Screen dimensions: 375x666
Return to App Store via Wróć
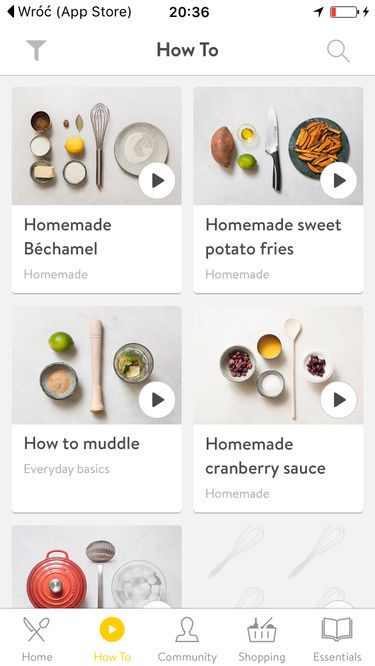click(x=69, y=12)
